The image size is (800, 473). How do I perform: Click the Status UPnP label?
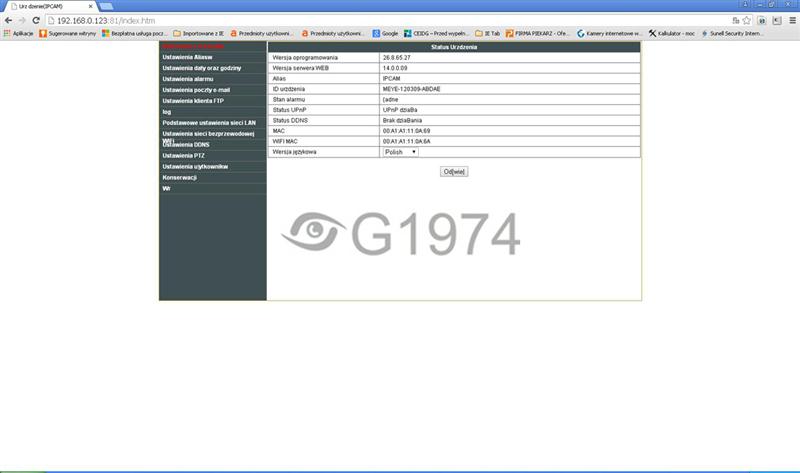point(289,110)
